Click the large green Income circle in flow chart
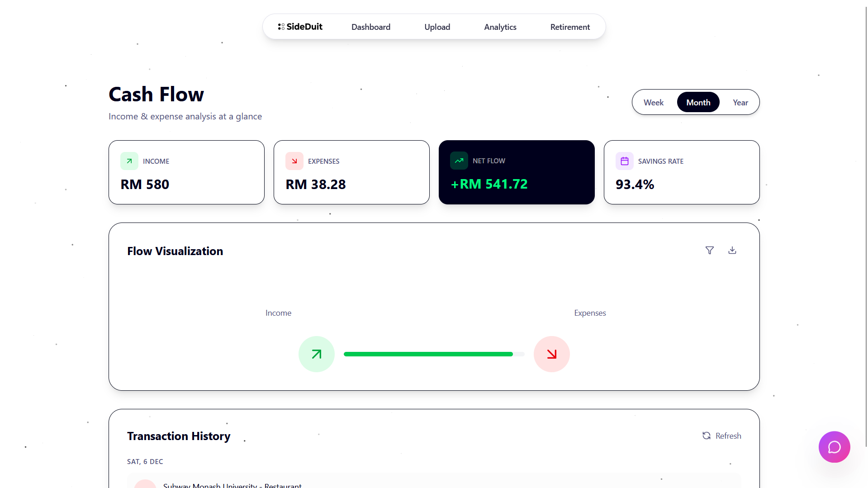Screen dimensions: 868x488 [x=317, y=354]
